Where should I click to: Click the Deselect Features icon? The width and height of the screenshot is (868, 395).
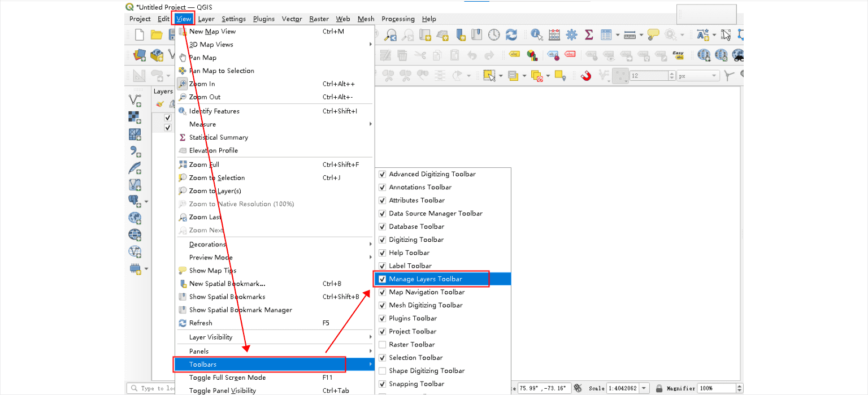(x=537, y=76)
